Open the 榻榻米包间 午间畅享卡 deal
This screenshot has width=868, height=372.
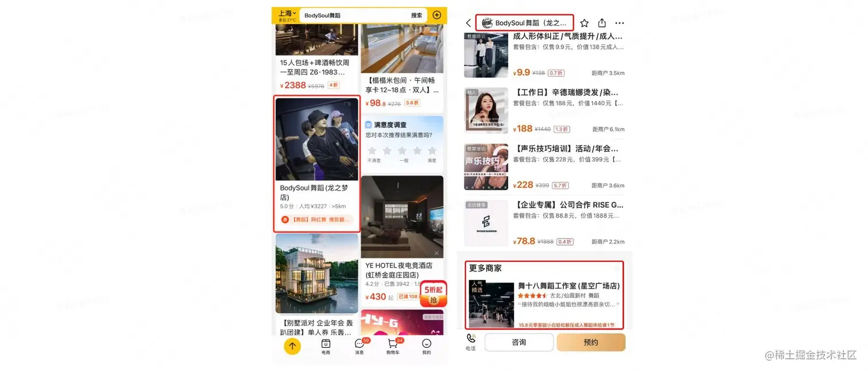(x=402, y=85)
